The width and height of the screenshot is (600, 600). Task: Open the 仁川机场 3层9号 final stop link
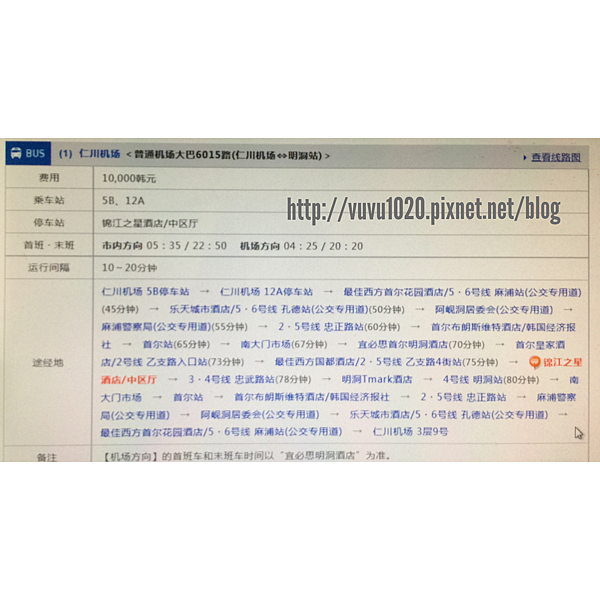click(410, 432)
